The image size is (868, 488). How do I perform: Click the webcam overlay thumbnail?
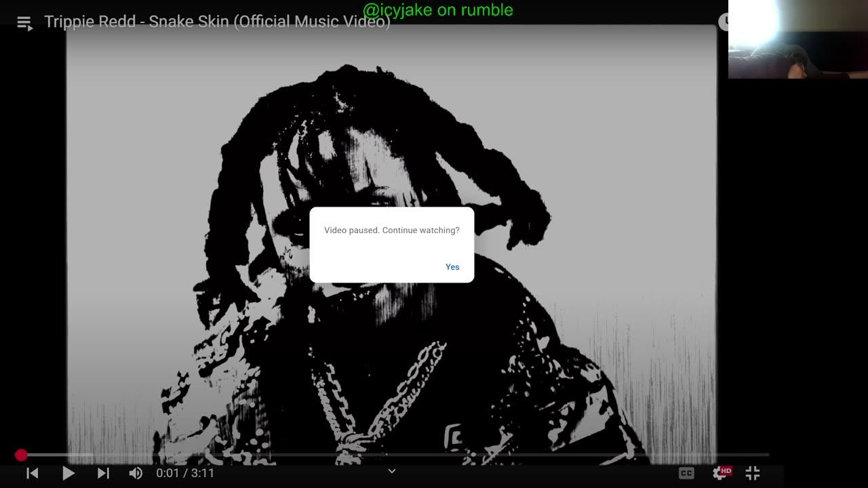[798, 39]
